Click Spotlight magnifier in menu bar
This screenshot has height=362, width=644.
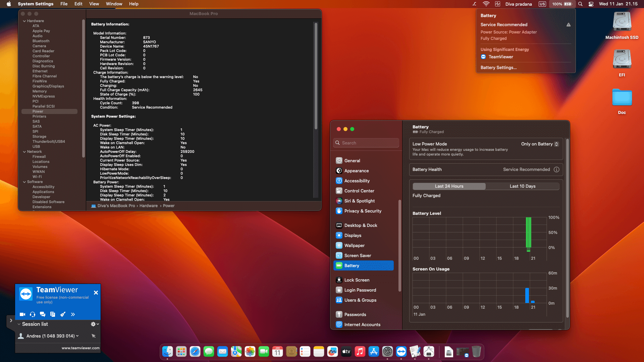pyautogui.click(x=580, y=4)
